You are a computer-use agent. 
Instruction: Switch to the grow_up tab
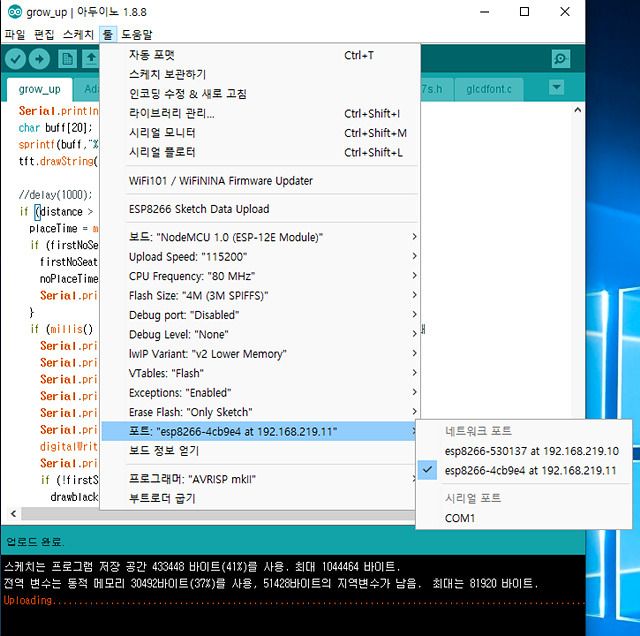[x=40, y=89]
